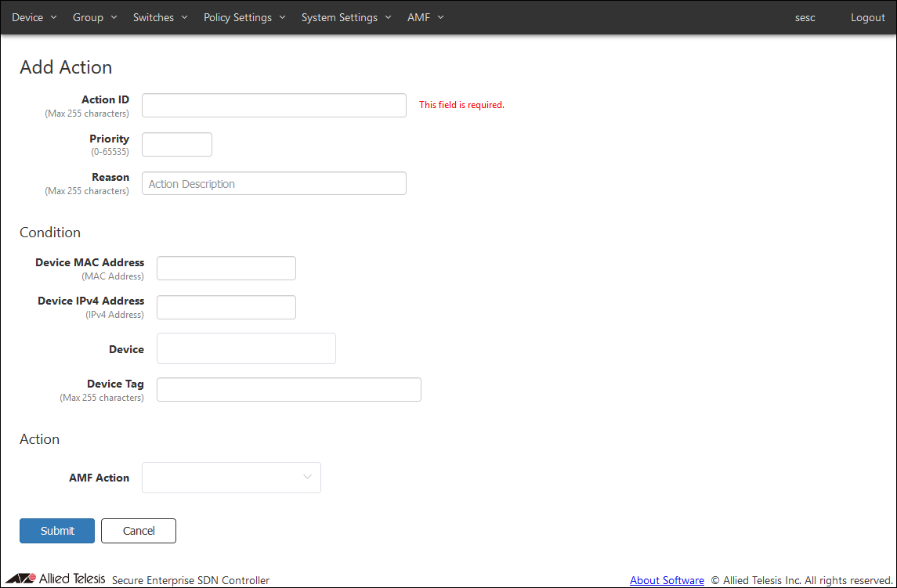Open the Group menu

pos(95,17)
